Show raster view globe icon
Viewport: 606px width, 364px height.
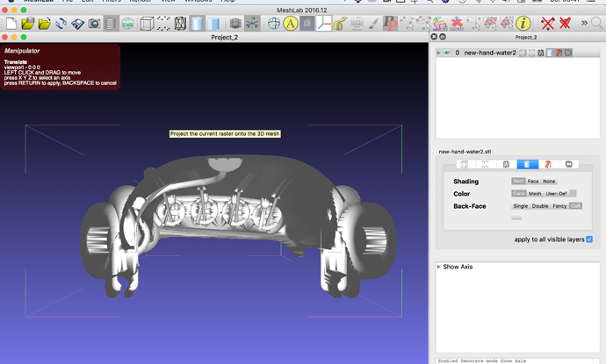tap(127, 24)
